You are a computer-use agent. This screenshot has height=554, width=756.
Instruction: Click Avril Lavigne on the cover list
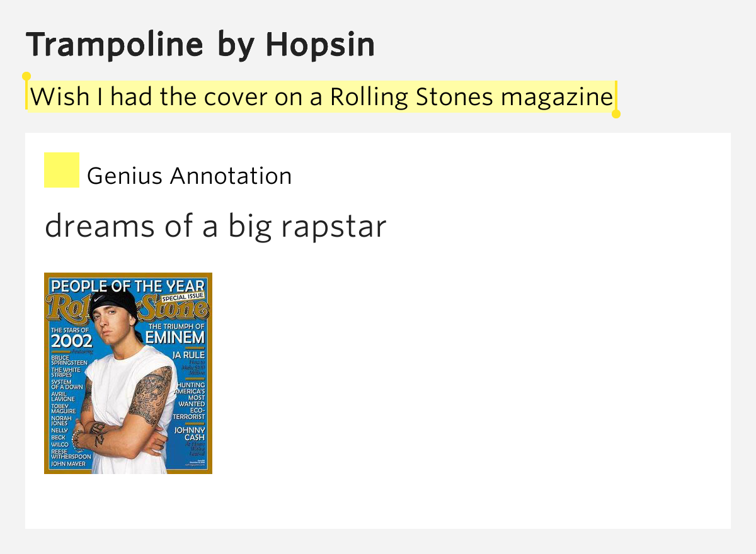coord(63,396)
